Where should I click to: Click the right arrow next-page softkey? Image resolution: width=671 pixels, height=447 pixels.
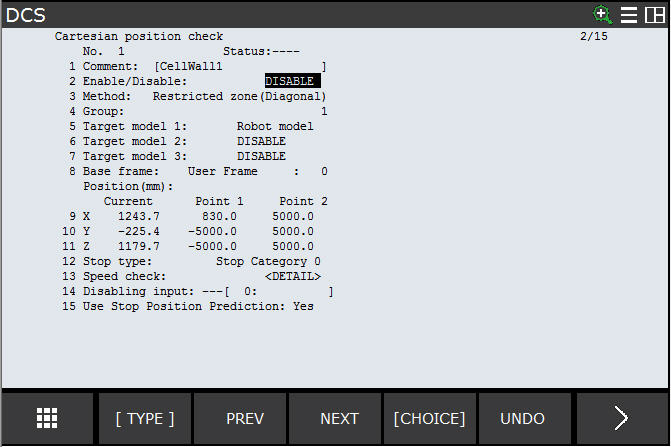click(621, 418)
